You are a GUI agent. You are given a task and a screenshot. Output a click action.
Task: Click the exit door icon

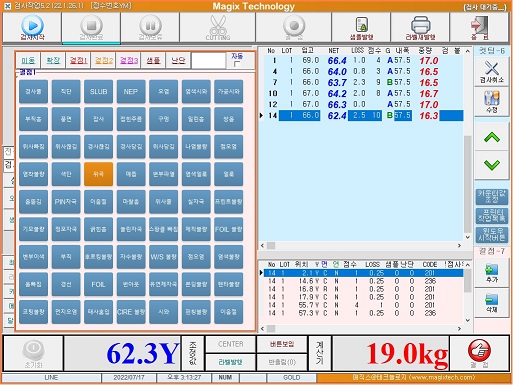point(479,25)
